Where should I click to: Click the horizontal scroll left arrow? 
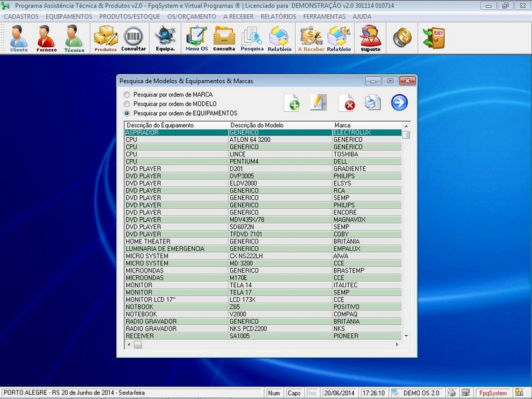[128, 344]
